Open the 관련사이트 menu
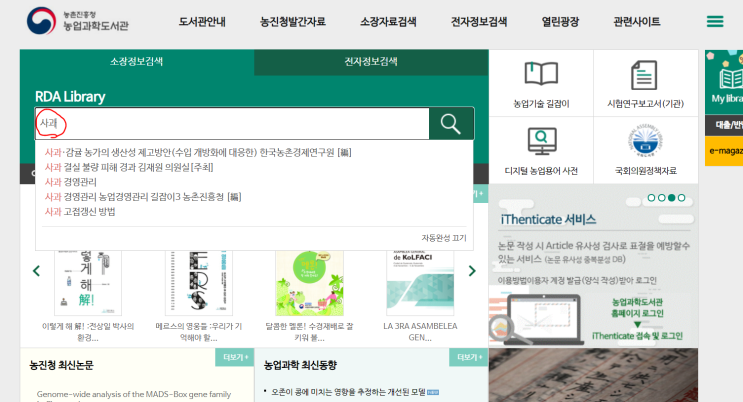743x402 pixels. click(x=637, y=22)
